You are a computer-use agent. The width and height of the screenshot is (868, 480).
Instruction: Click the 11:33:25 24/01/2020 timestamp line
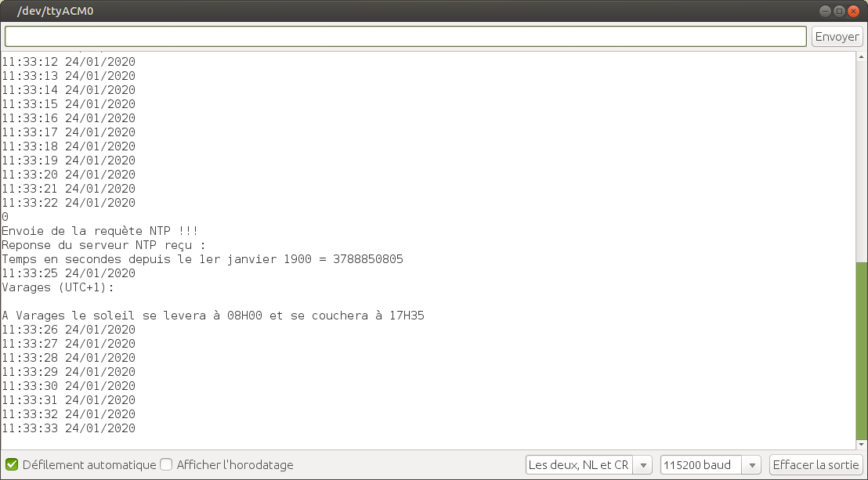point(68,273)
